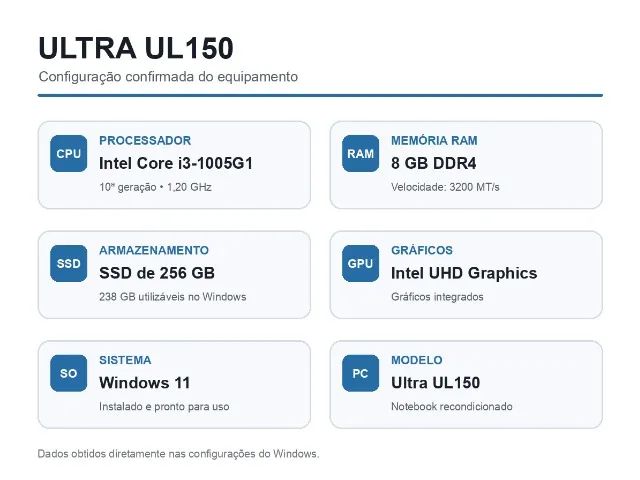
Task: Click 'Velocidade: 3200 MT/s' detail
Action: pos(445,187)
